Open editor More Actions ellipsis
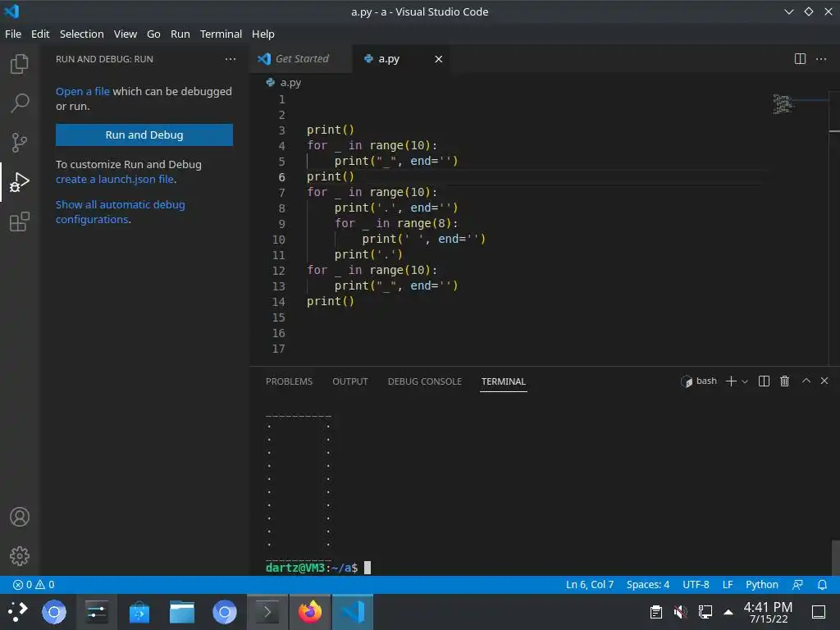 (x=820, y=59)
